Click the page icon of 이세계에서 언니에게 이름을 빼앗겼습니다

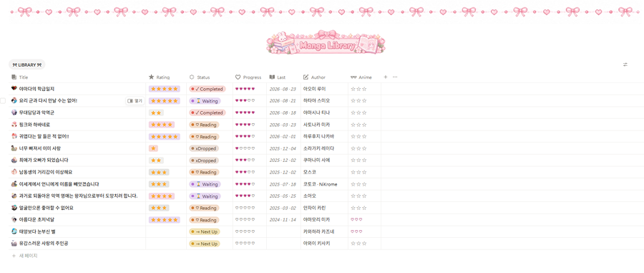coord(14,184)
